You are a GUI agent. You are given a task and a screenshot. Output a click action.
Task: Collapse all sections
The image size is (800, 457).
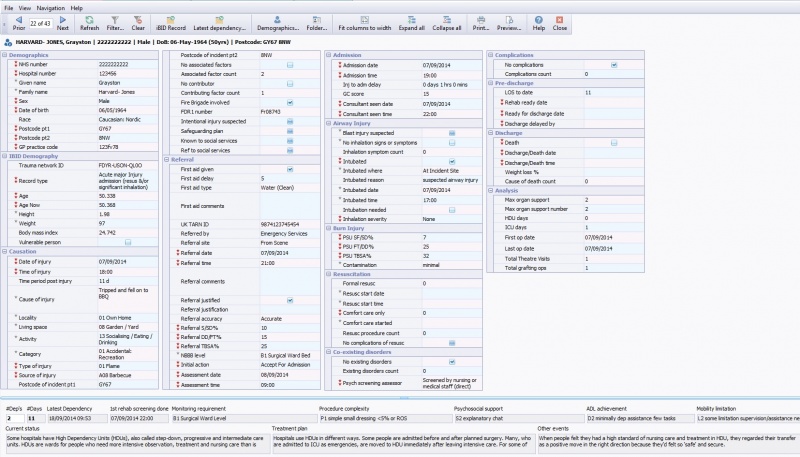tap(446, 23)
